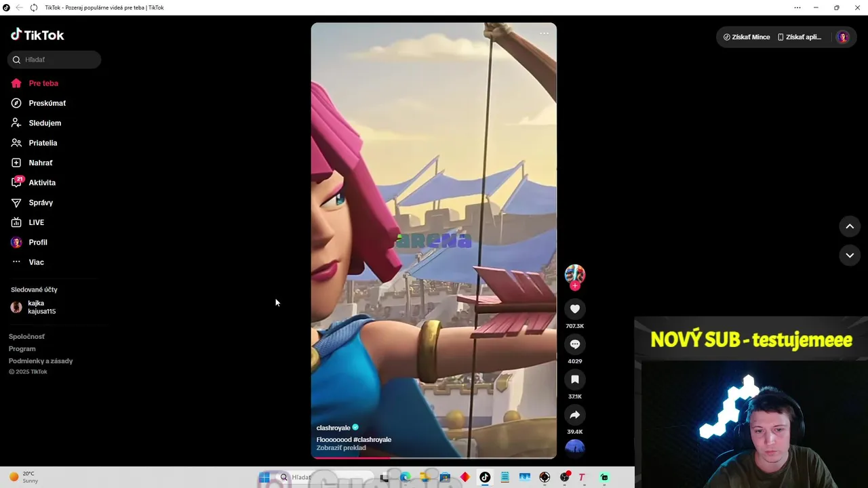Like the video with heart icon

point(575,309)
